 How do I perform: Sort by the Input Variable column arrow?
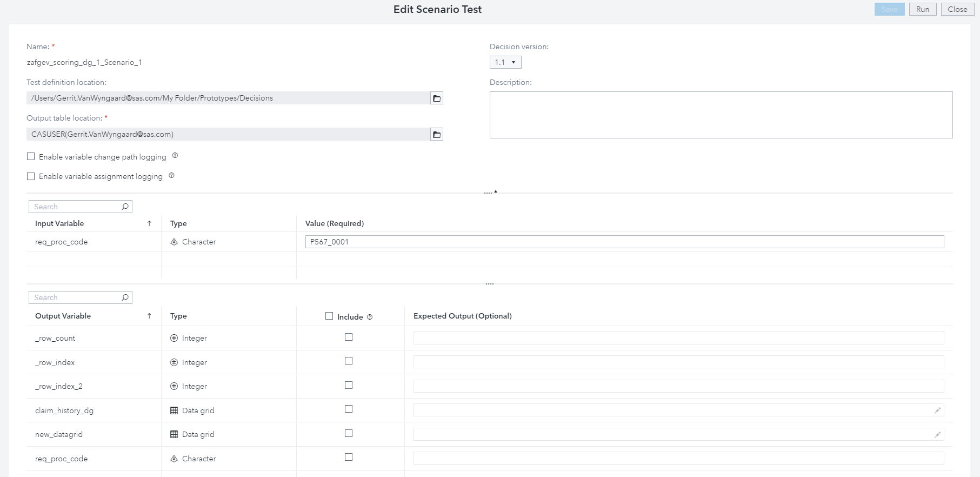149,223
